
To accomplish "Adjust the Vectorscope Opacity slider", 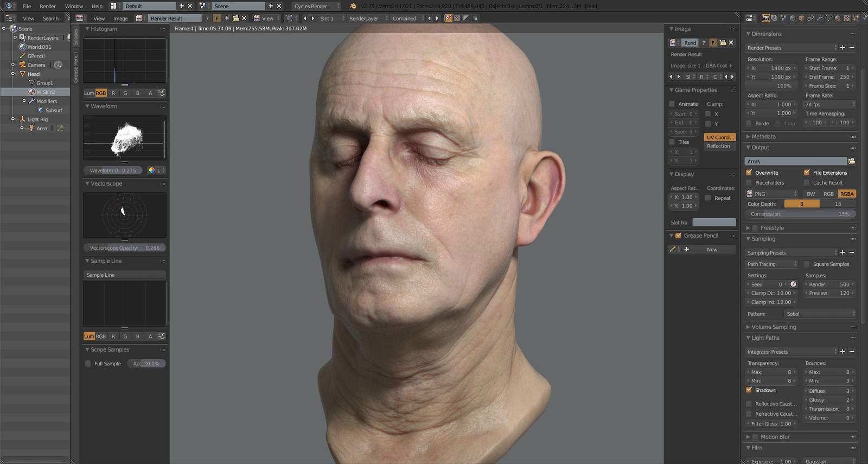I will tap(125, 247).
